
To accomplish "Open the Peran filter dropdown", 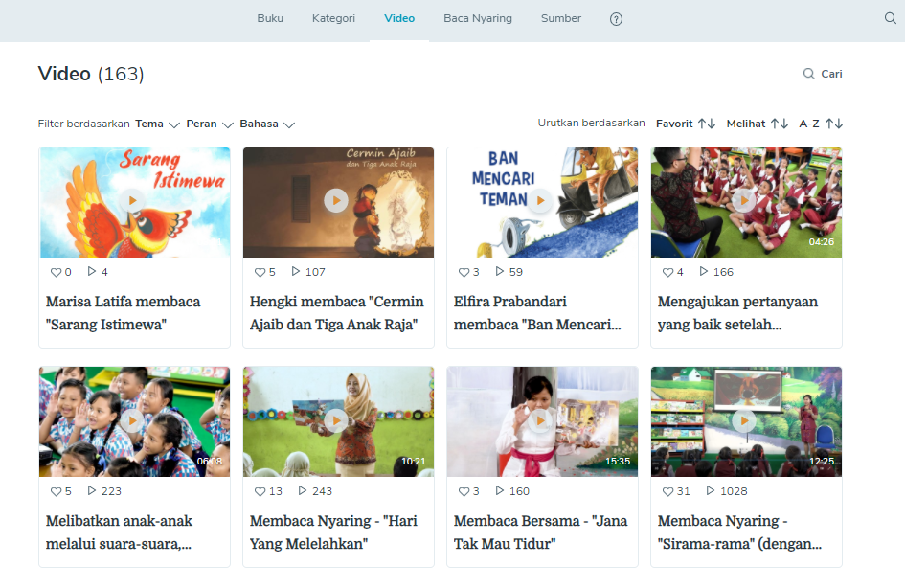I will (x=210, y=124).
